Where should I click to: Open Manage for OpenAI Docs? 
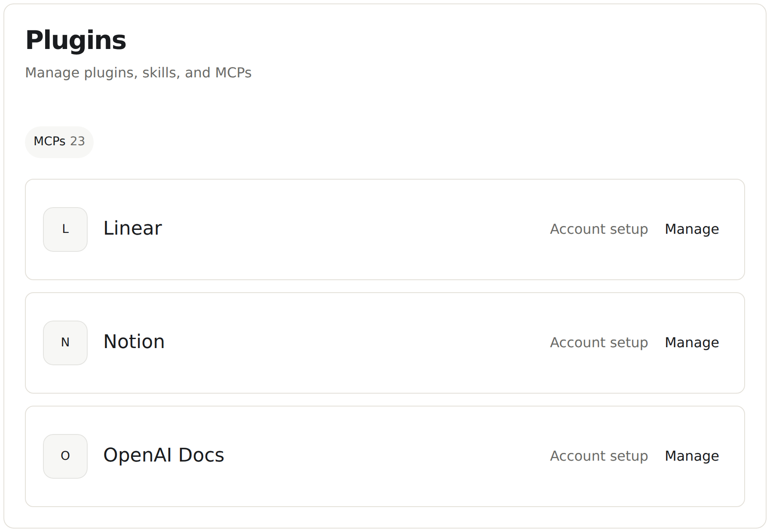(x=692, y=456)
